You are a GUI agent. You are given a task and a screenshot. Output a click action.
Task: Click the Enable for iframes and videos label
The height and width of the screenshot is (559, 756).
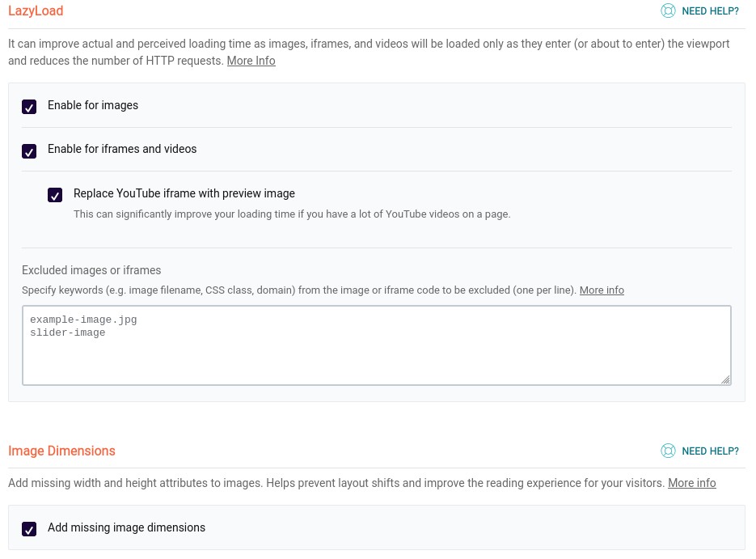[x=122, y=149]
